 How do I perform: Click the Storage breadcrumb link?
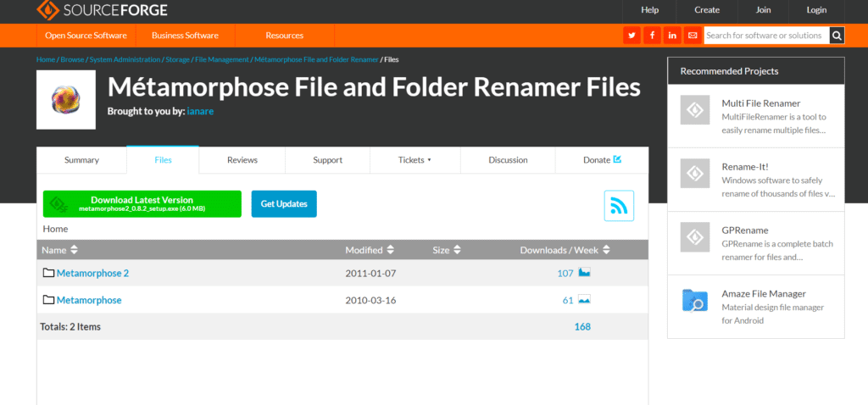[178, 59]
